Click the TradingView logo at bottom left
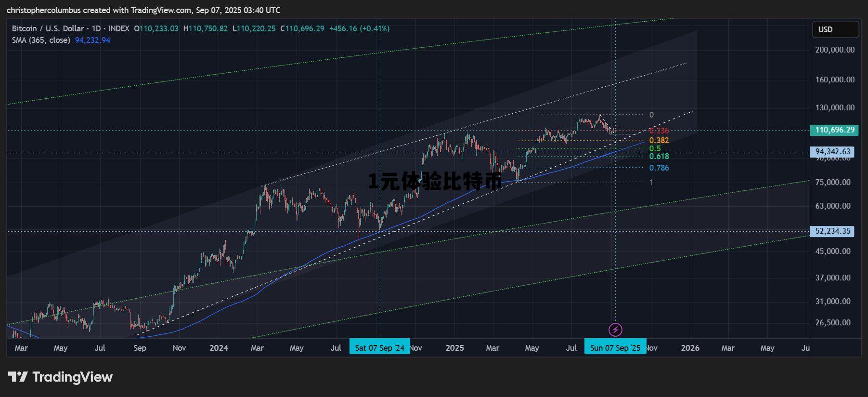Screen dimensions: 868x397 (60, 377)
